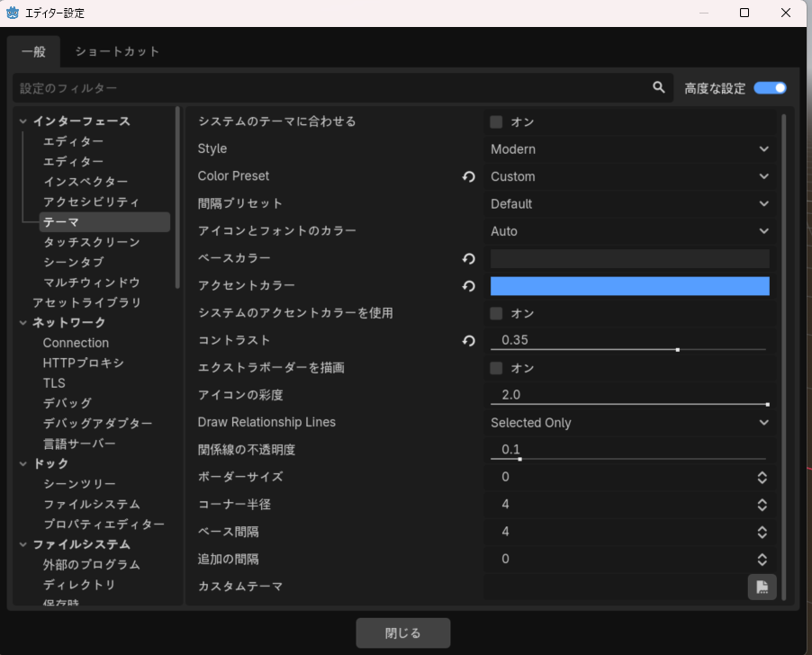Click the up arrow stepper on ボーダーサイズ

[762, 473]
